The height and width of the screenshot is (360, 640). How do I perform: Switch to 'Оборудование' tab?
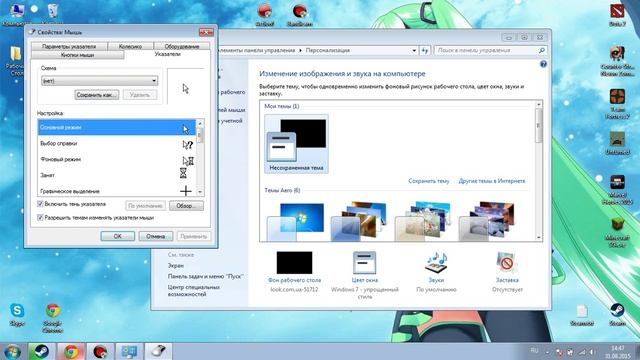pos(182,46)
